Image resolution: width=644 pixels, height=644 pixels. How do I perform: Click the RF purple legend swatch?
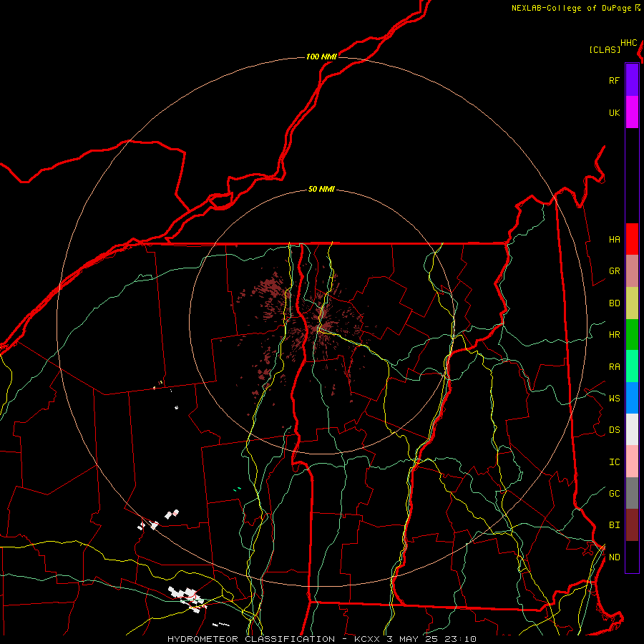(x=632, y=80)
